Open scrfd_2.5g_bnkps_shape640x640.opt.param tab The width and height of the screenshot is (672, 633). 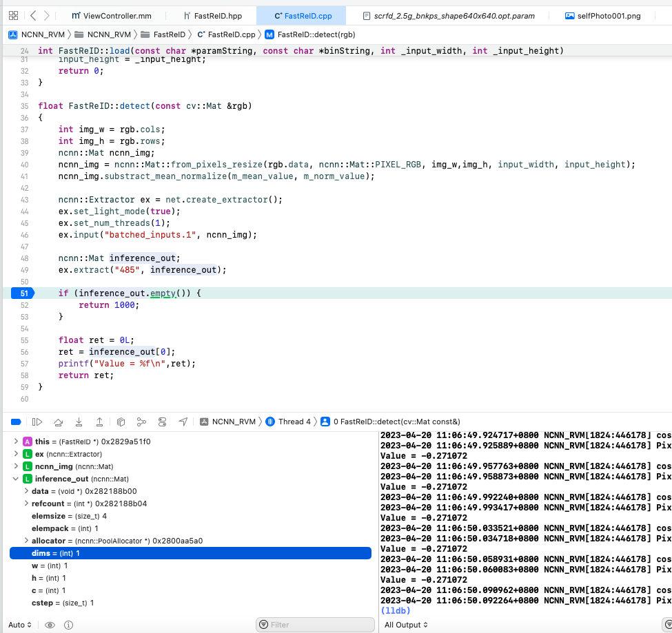pos(449,16)
